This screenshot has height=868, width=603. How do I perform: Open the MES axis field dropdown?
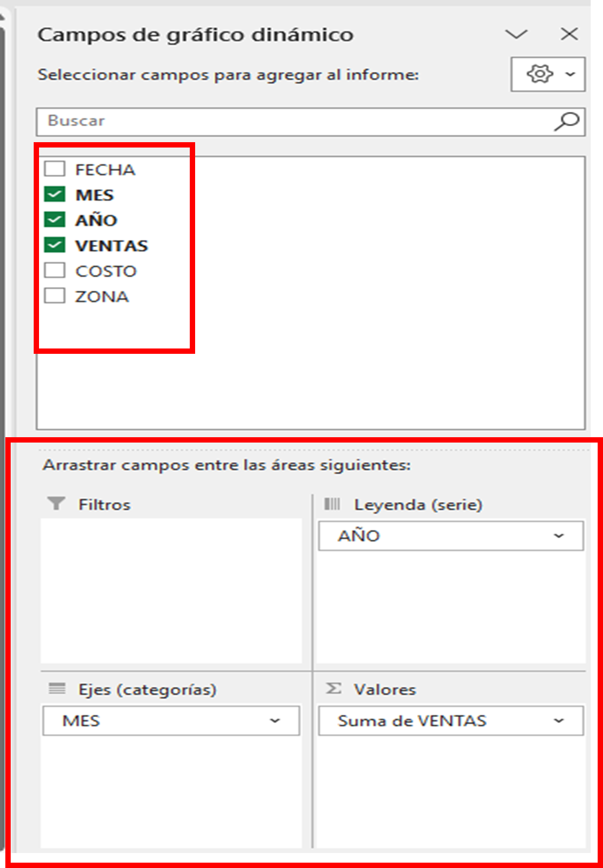(x=275, y=720)
